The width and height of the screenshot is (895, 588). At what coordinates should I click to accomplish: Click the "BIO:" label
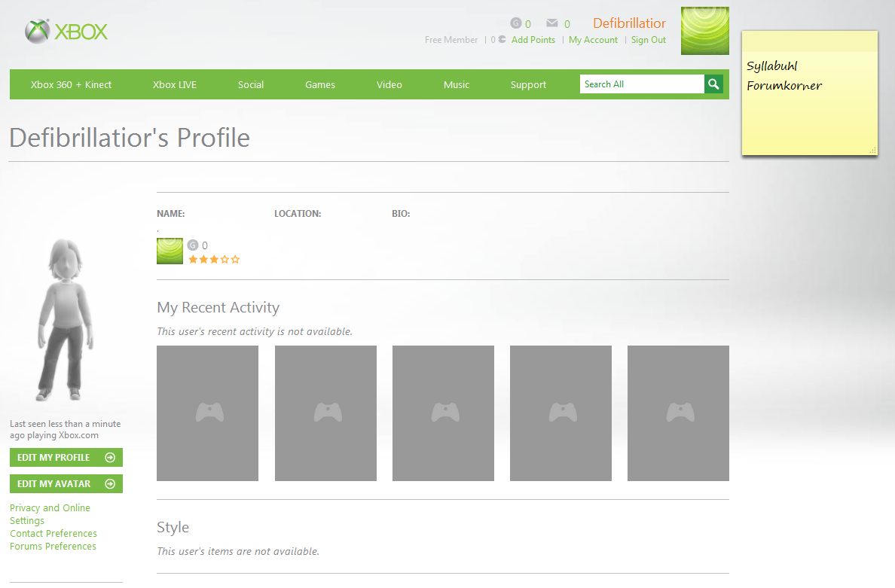coord(401,214)
